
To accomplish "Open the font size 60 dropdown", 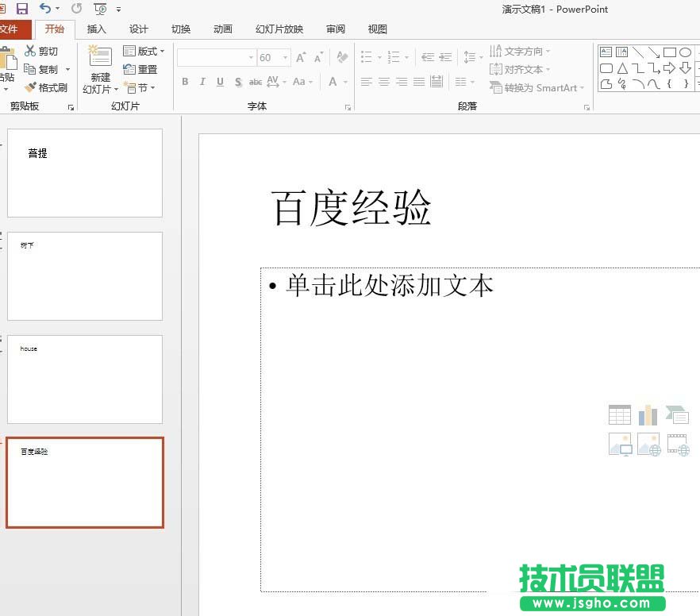I will click(x=285, y=58).
